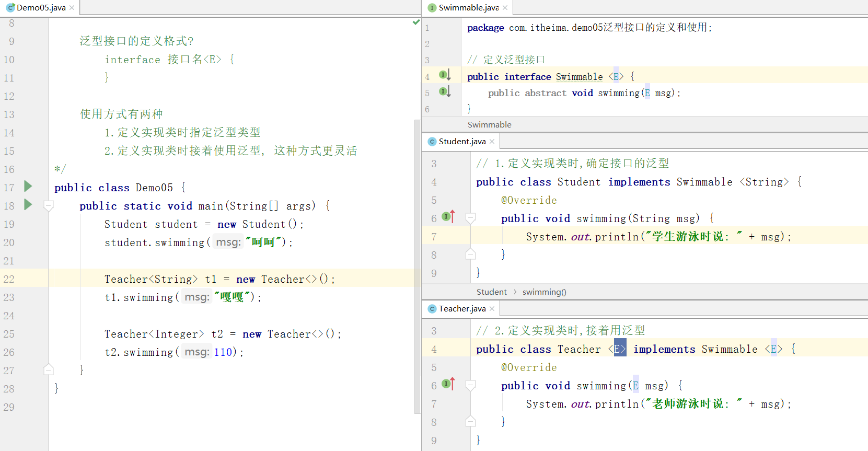868x451 pixels.
Task: Click @Override annotation in Teacher.java
Action: pyautogui.click(x=529, y=367)
